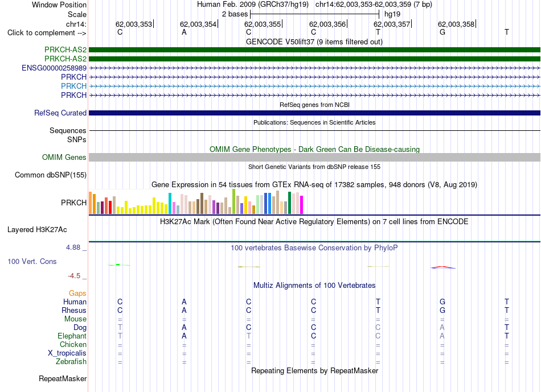Screen dimensions: 541x392
Task: Click the RefSeq Curated dark blue bar
Action: pyautogui.click(x=314, y=113)
